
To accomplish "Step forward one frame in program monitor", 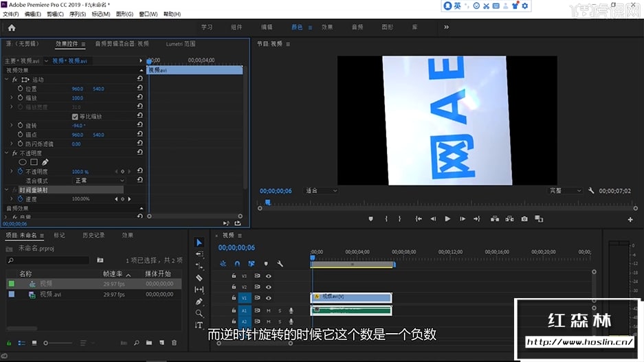I will point(463,218).
